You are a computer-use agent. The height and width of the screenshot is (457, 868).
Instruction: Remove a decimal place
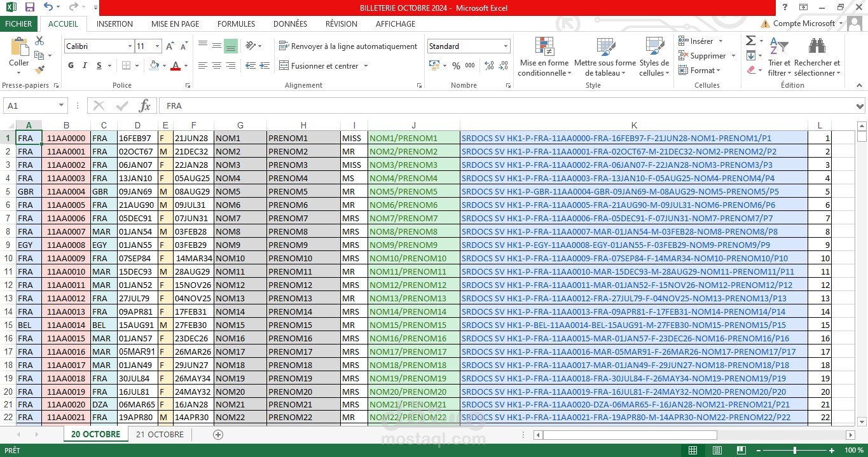(504, 65)
